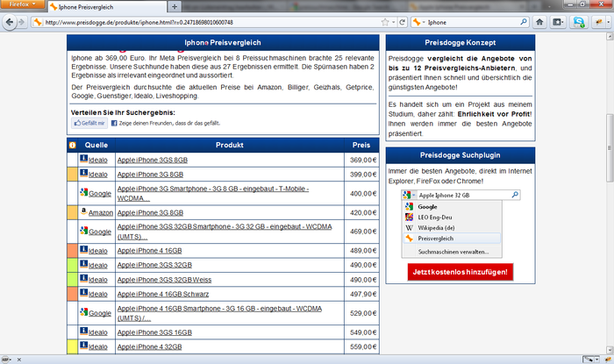Click Google icon in the 529,00€ row
Screen dimensions: 614x364
(x=84, y=312)
